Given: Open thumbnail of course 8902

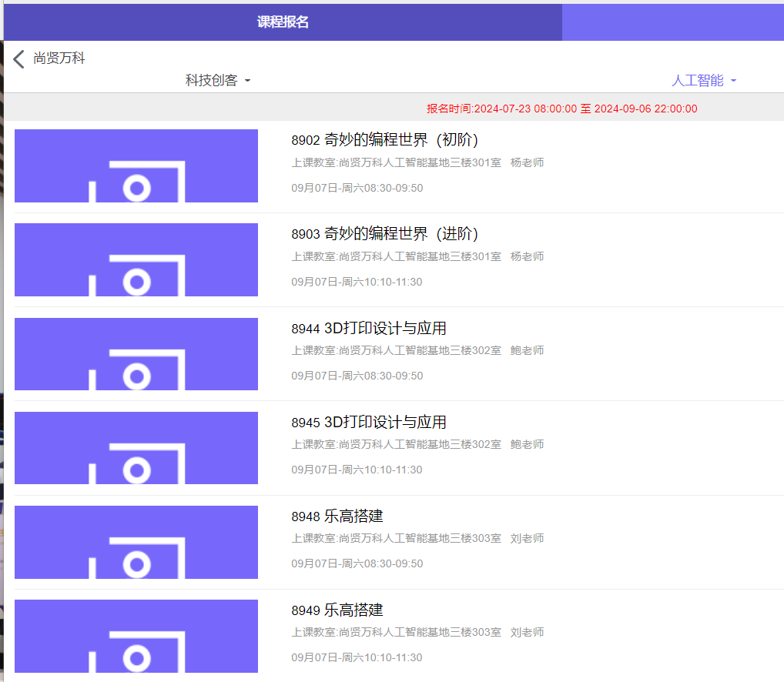Looking at the screenshot, I should [136, 165].
